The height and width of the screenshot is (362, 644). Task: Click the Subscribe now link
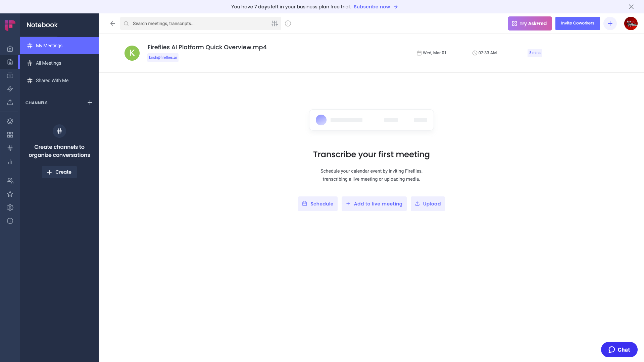point(372,7)
